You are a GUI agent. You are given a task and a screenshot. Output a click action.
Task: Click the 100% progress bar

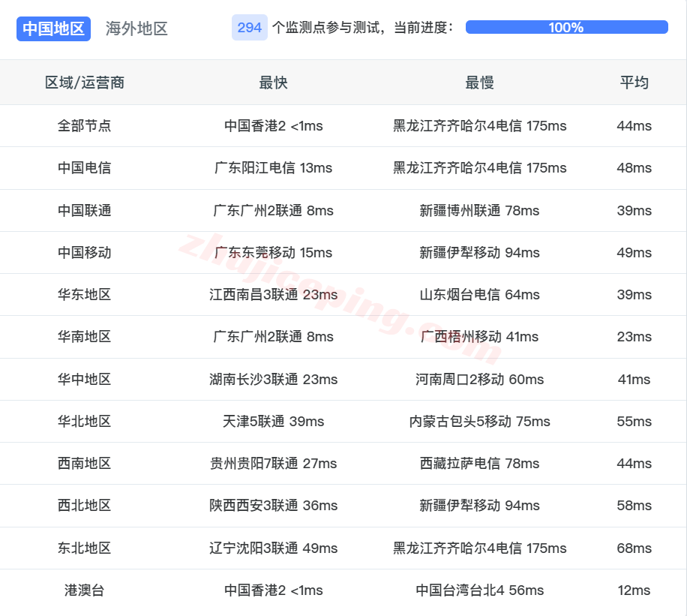pos(566,27)
